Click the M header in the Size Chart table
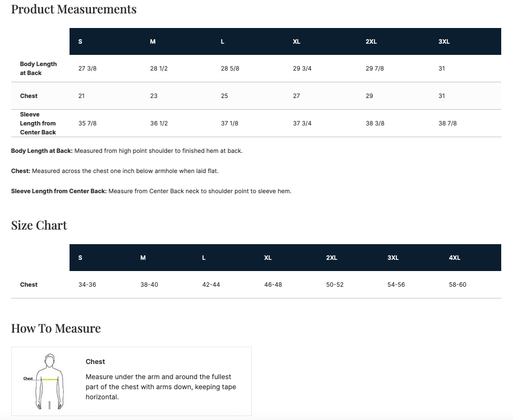Viewport: 513px width, 420px height. pyautogui.click(x=143, y=258)
